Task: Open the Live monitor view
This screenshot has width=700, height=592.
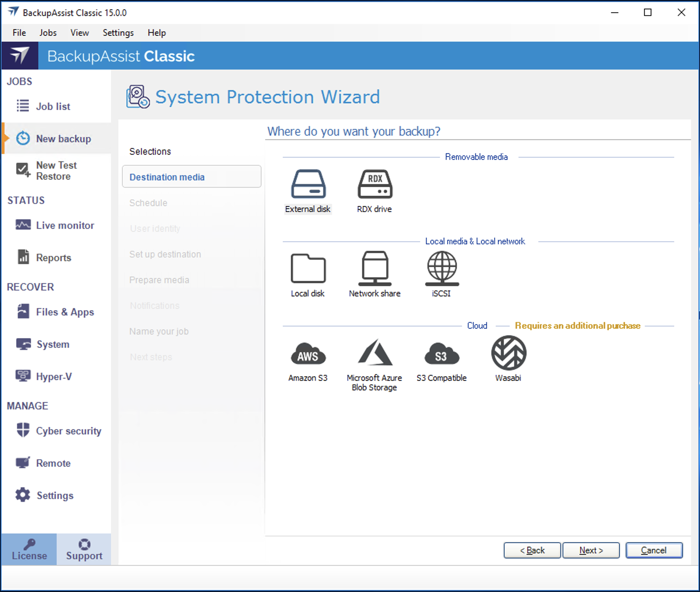Action: coord(65,225)
